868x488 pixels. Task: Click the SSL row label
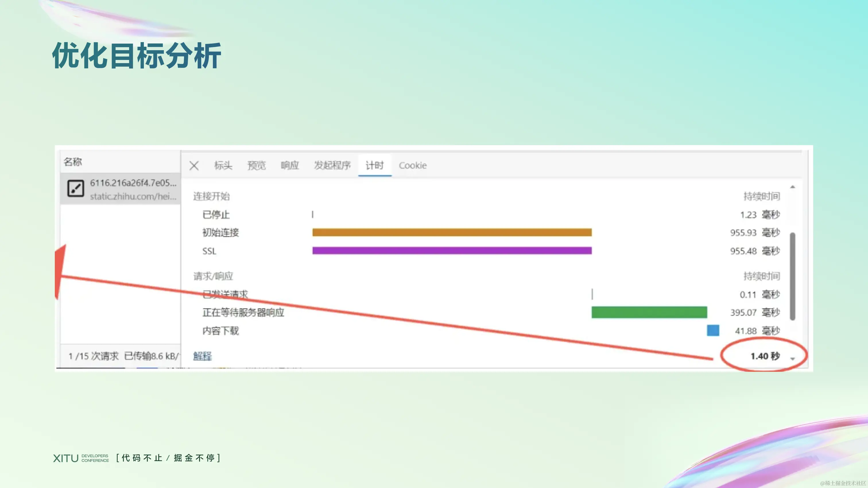209,251
